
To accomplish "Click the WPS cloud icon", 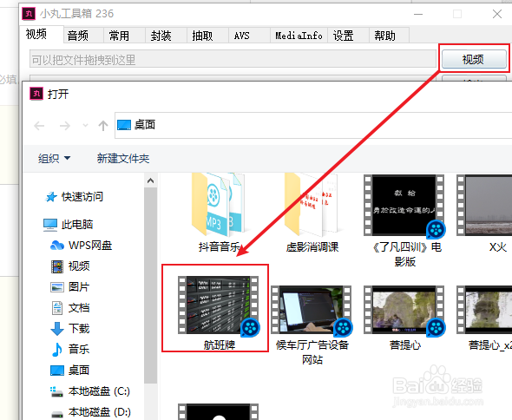I will click(57, 246).
